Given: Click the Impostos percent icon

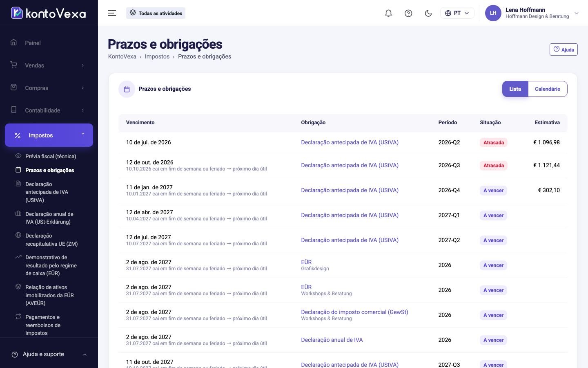Looking at the screenshot, I should [x=18, y=135].
